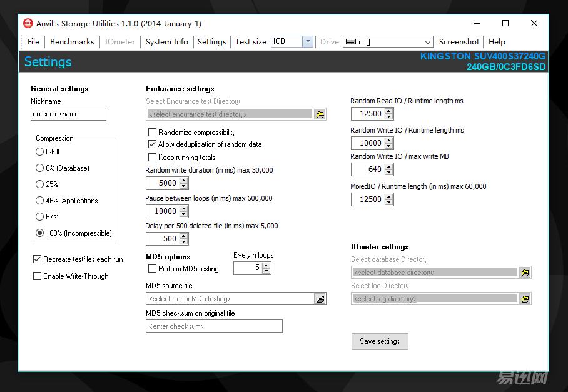Screen dimensions: 568x392
Task: Click the drive icon in Drive selector
Action: [351, 42]
